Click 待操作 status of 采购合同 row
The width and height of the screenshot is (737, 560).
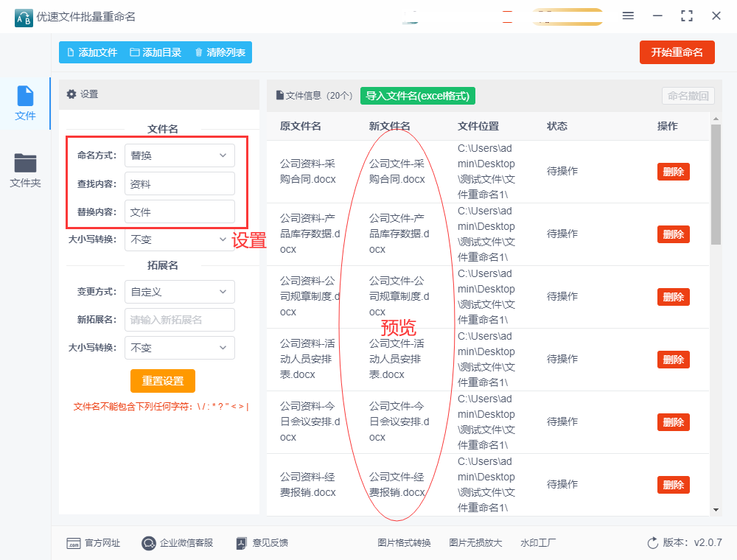562,171
